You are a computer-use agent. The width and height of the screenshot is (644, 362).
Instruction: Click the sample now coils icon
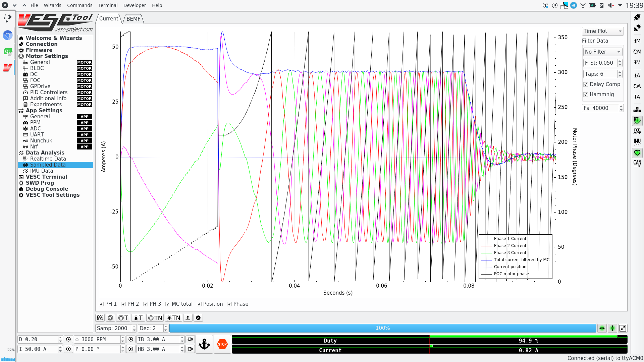(100, 318)
